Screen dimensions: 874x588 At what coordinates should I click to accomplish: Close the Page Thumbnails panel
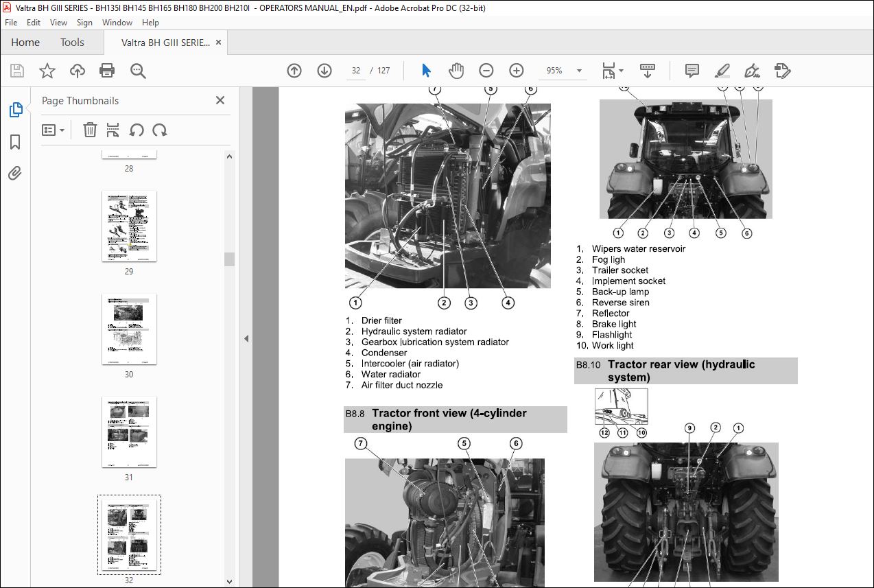click(220, 100)
